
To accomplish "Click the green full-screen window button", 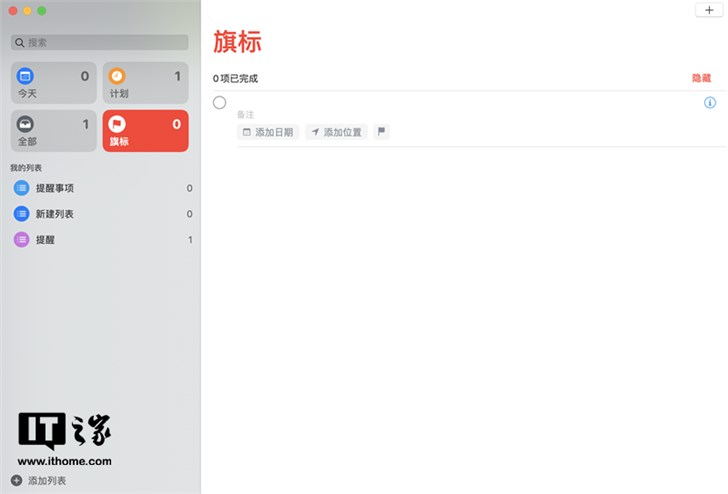I will tap(42, 11).
